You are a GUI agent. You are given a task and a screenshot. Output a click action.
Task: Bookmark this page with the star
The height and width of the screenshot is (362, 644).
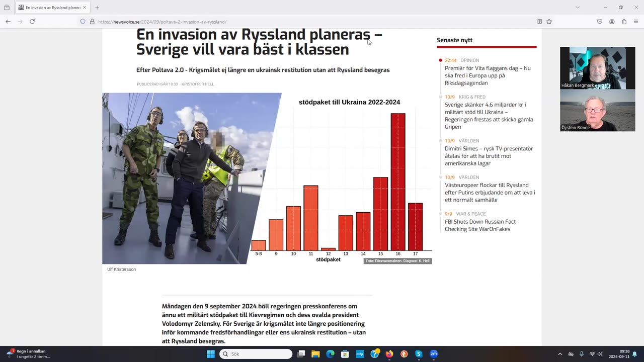[549, 22]
